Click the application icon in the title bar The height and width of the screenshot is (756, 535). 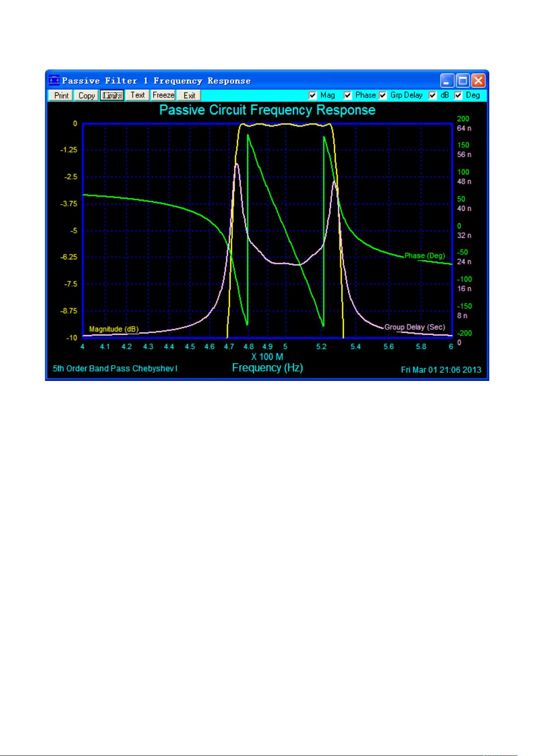point(54,81)
